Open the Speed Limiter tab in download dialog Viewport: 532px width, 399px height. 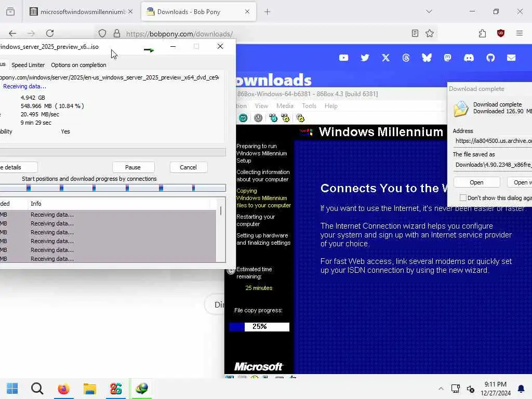28,65
